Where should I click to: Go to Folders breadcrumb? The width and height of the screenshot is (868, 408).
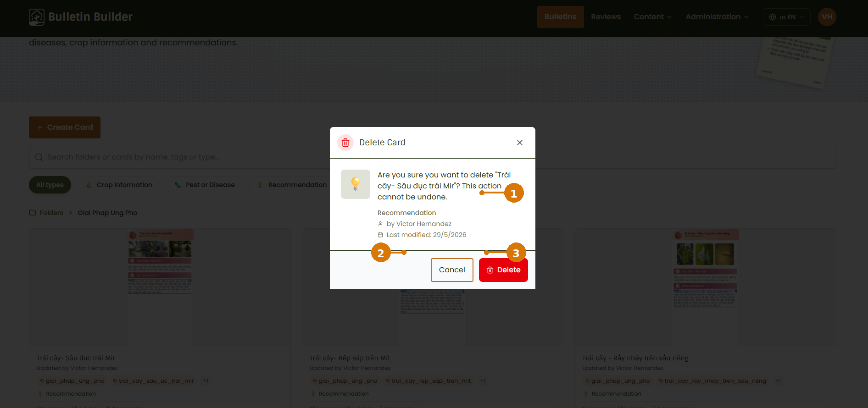(x=51, y=213)
